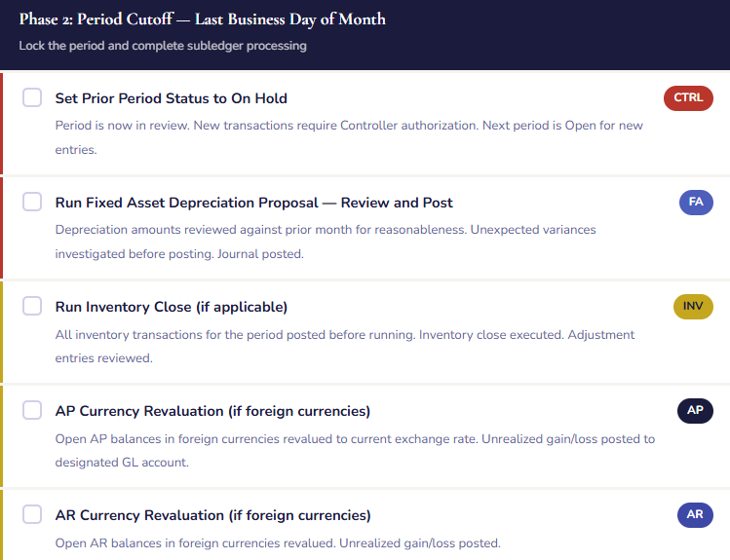The height and width of the screenshot is (560, 730).
Task: Check the Set Prior Period Status checkbox
Action: point(32,97)
